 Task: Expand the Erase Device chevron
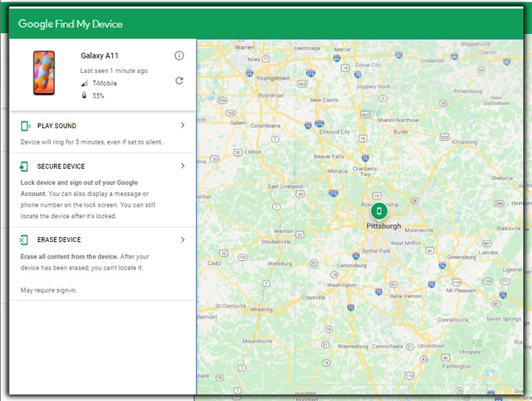183,240
